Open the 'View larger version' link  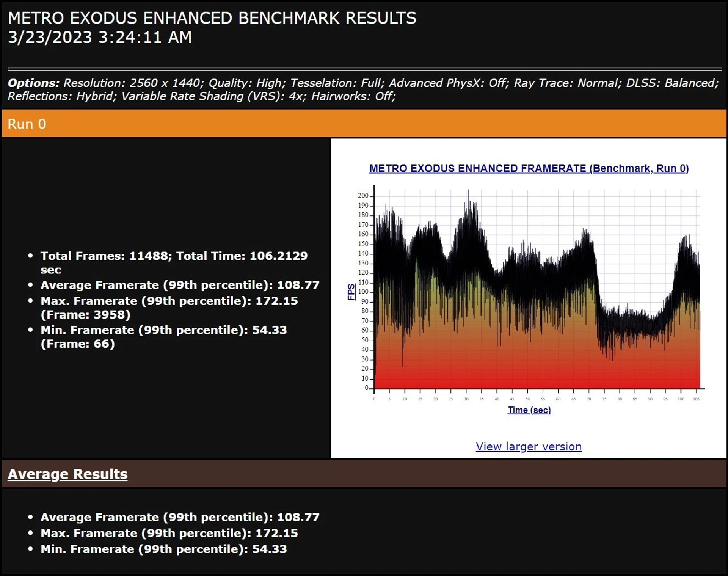(529, 446)
